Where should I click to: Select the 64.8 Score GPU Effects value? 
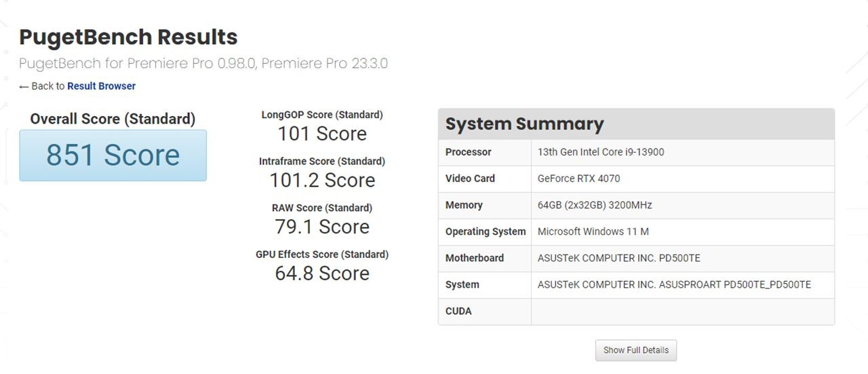click(x=322, y=273)
